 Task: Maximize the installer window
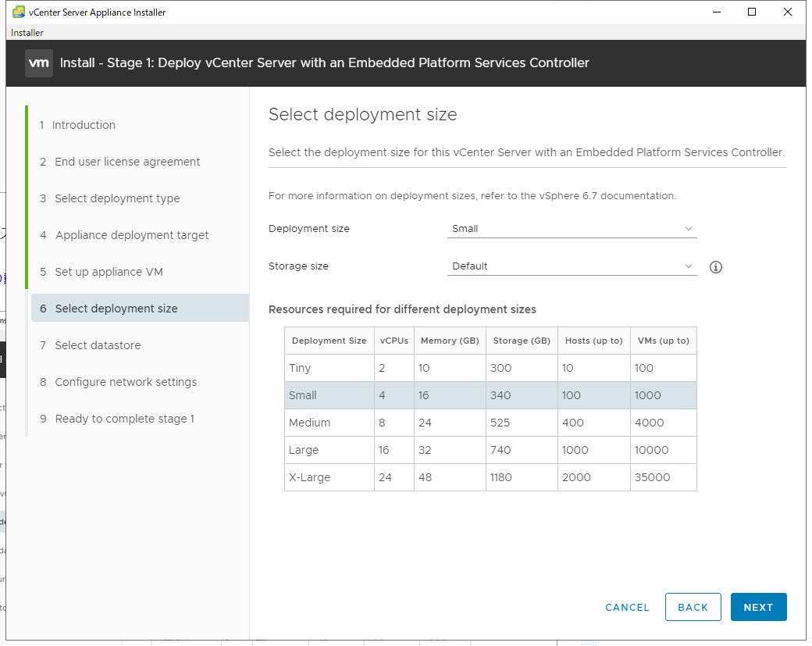(752, 12)
